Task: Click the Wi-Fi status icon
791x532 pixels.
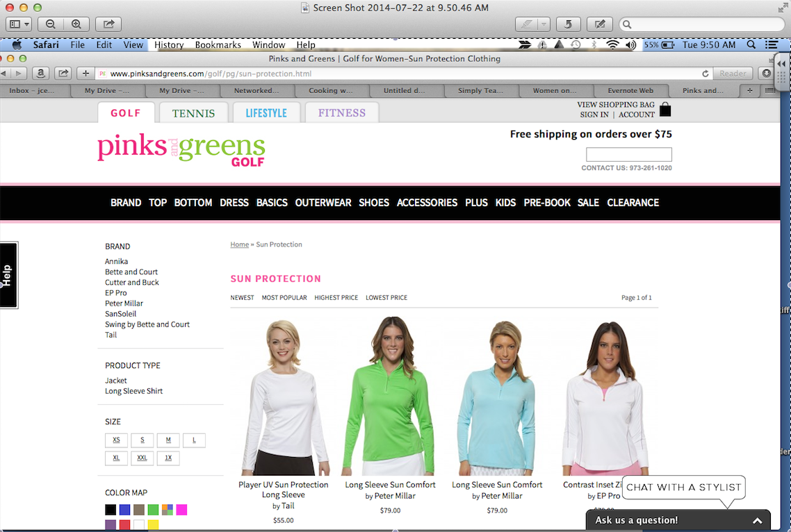Action: (x=612, y=45)
